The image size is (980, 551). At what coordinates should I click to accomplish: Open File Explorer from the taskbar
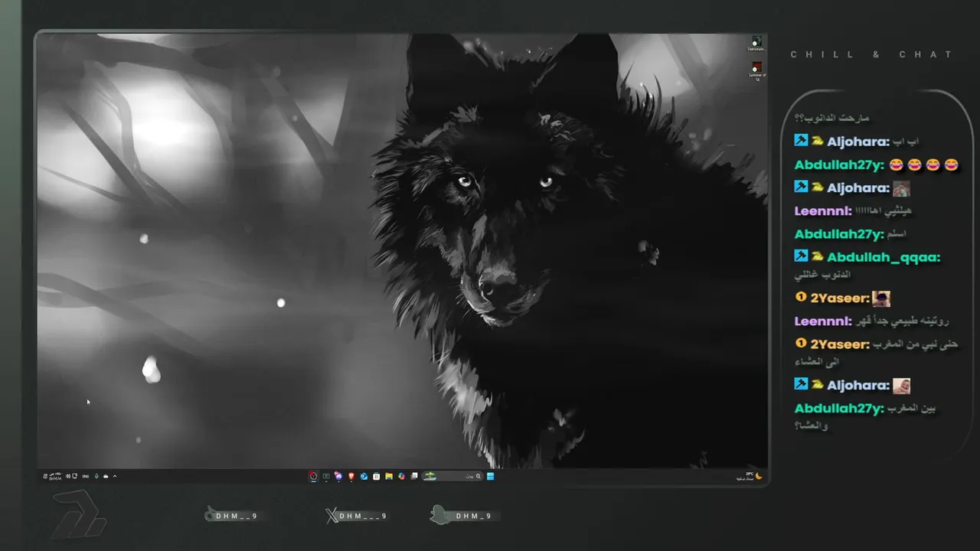pos(389,476)
